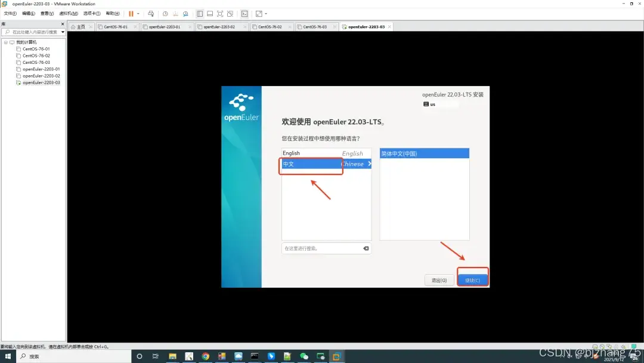
Task: Show the tab thumbnail bar
Action: (210, 13)
